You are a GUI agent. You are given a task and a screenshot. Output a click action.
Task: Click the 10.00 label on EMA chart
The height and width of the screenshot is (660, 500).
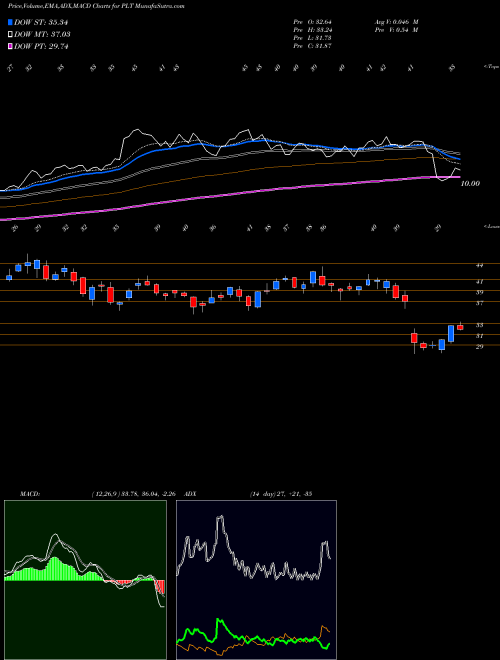(470, 184)
